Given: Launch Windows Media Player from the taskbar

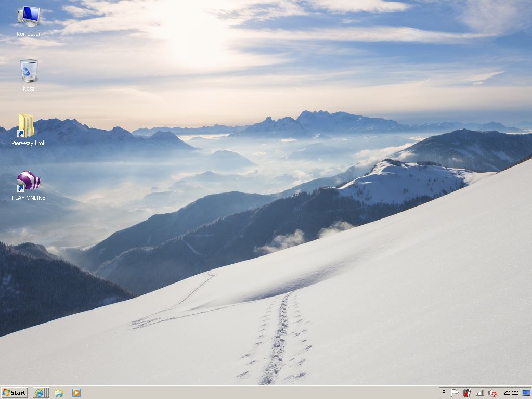Looking at the screenshot, I should pyautogui.click(x=76, y=393).
